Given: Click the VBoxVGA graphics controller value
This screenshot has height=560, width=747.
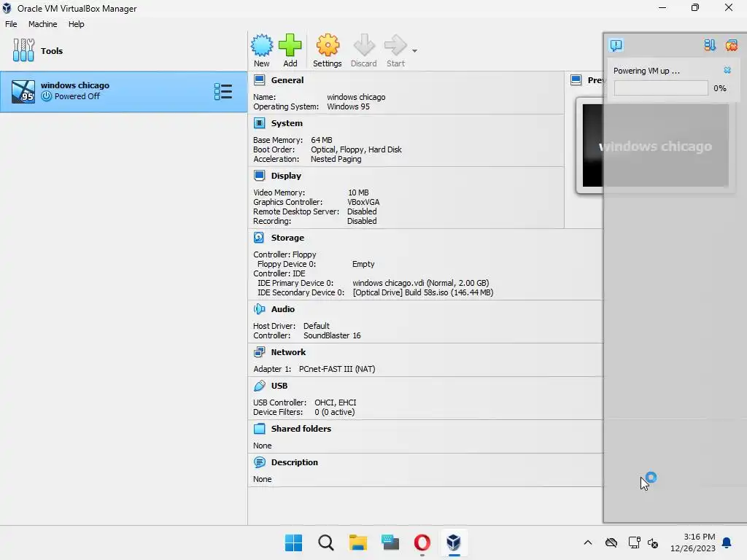Looking at the screenshot, I should (x=363, y=202).
